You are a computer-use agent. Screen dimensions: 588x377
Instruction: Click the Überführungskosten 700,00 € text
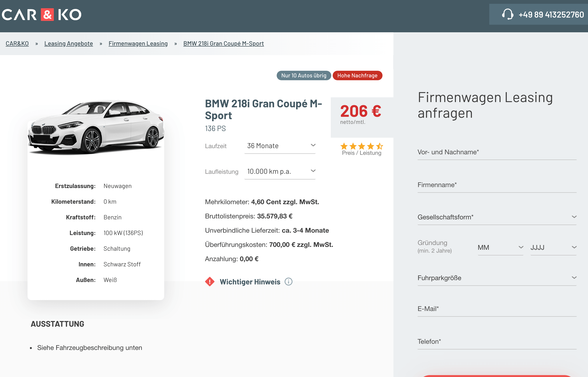(x=269, y=245)
